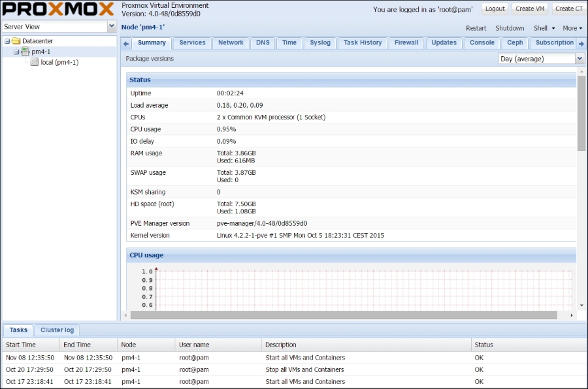Sort tasks by End Time column header
The height and width of the screenshot is (389, 588).
[x=88, y=345]
